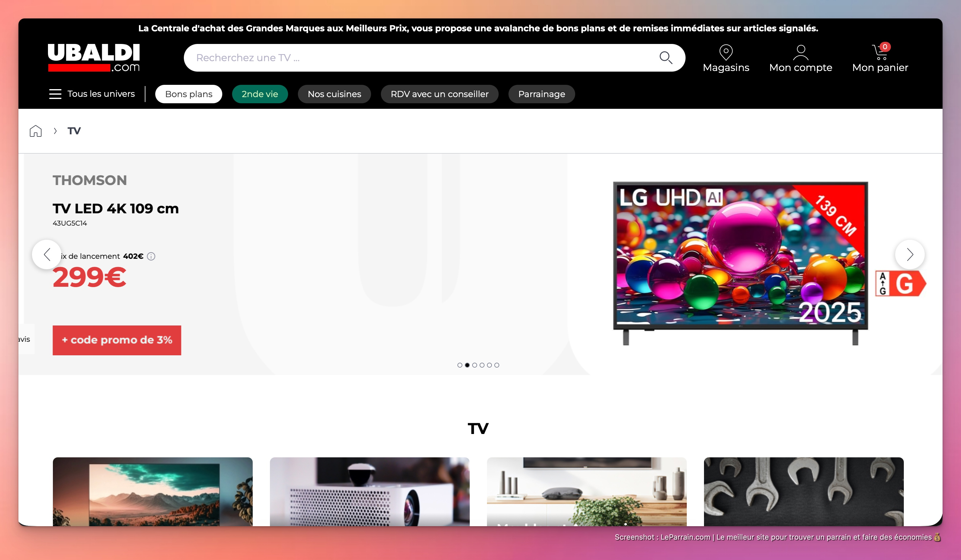Open the 2nde vie tab
The height and width of the screenshot is (560, 961).
[x=260, y=94]
